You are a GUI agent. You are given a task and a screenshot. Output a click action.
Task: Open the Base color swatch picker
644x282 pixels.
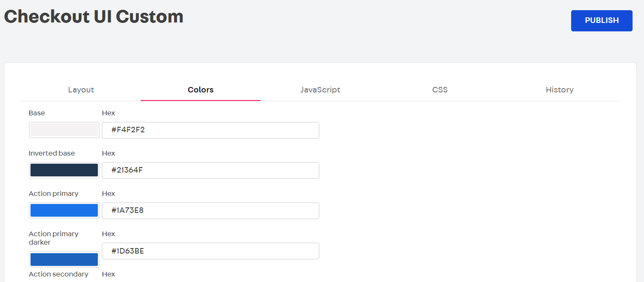[64, 130]
